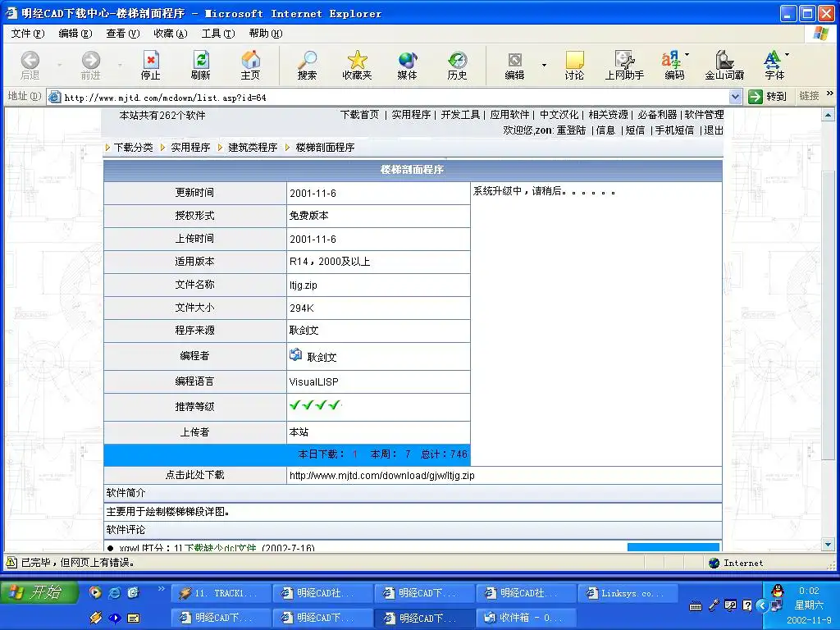840x630 pixels.
Task: Expand the address bar dropdown arrow
Action: (x=734, y=97)
